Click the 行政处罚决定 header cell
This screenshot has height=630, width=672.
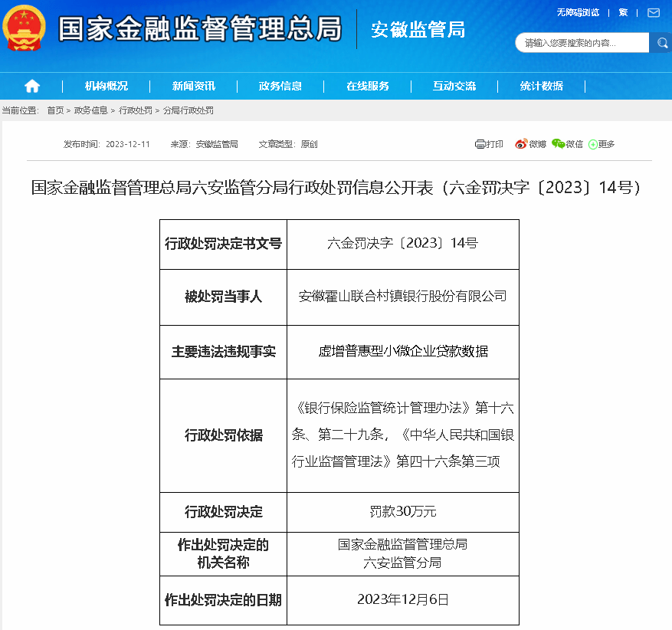click(223, 511)
